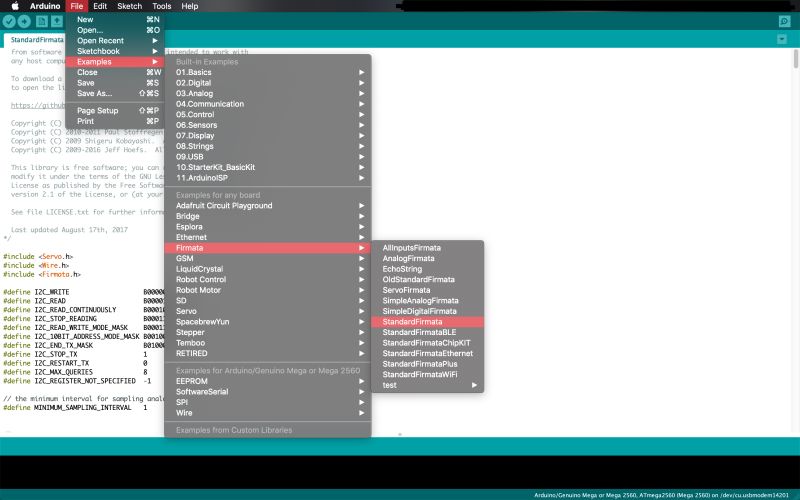Open the EchoString example

428,269
